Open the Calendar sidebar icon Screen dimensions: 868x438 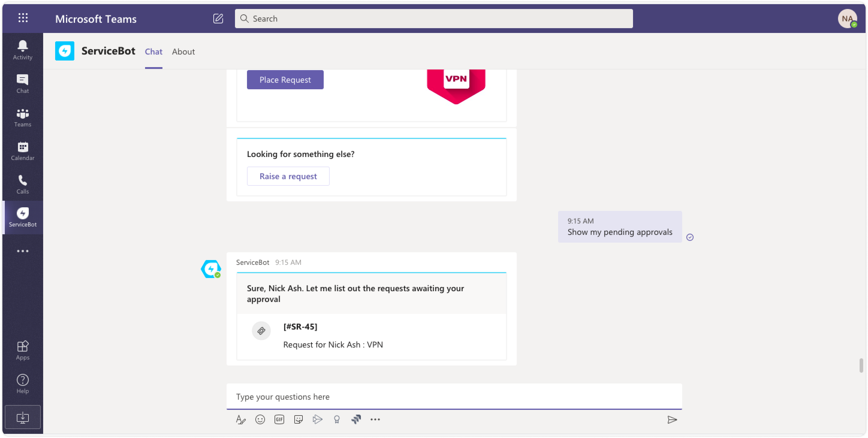point(22,151)
